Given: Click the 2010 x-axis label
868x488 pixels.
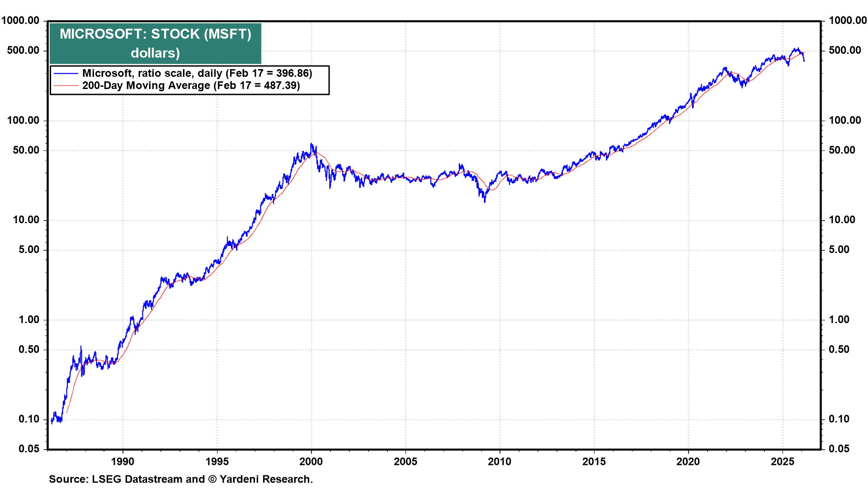Looking at the screenshot, I should tap(500, 461).
